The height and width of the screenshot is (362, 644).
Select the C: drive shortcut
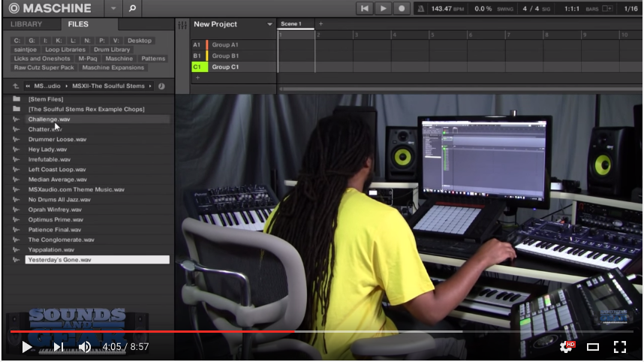point(17,41)
